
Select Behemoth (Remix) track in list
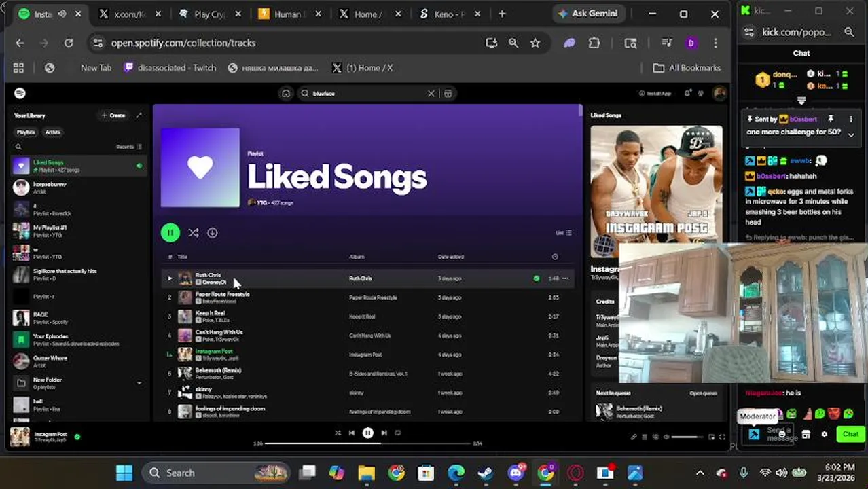[367, 374]
